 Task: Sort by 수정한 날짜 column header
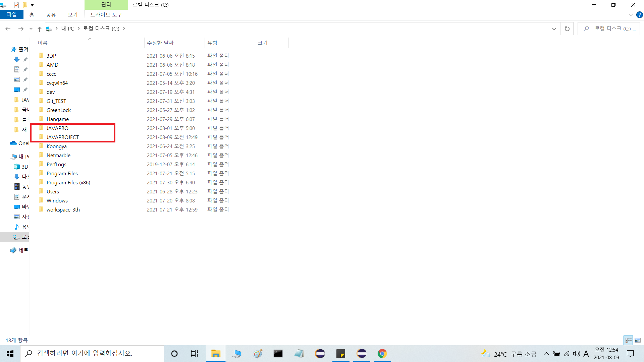[x=160, y=43]
